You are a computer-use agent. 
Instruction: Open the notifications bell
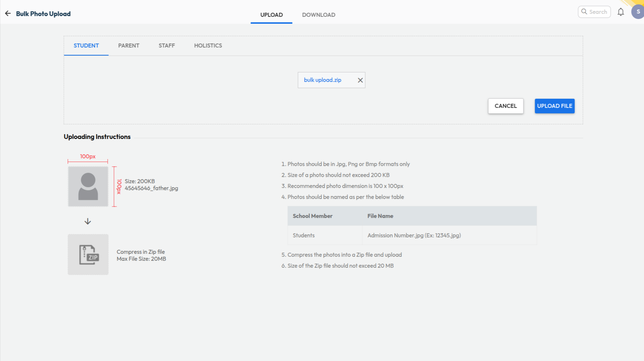click(621, 12)
